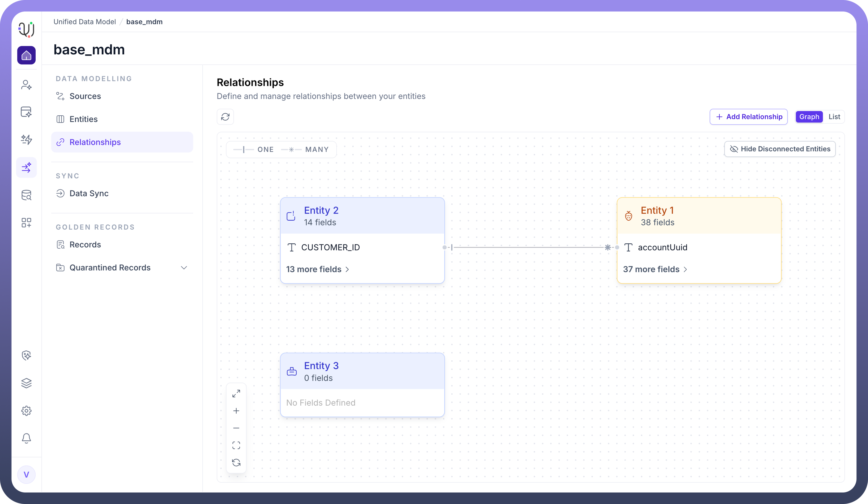Click the refresh icon above the graph
868x504 pixels.
[x=225, y=117]
